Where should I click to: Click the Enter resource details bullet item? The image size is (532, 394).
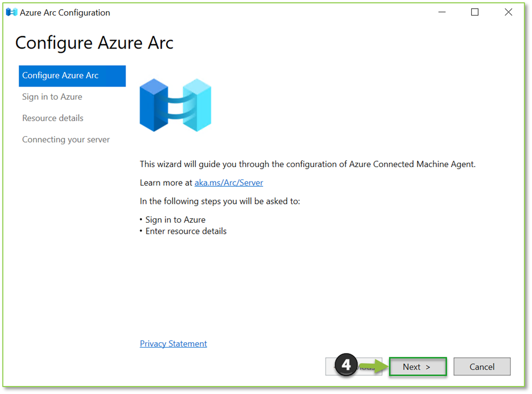(185, 231)
